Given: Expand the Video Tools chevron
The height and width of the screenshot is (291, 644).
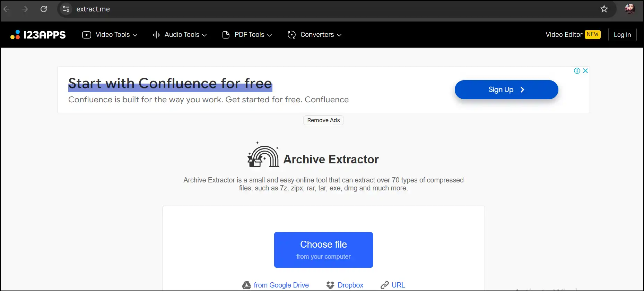Looking at the screenshot, I should (135, 35).
